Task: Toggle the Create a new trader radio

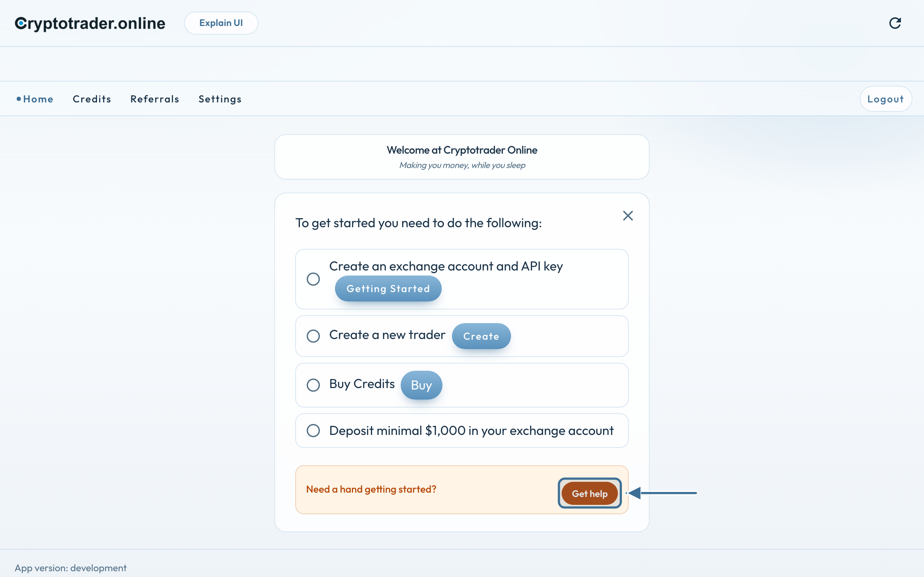Action: (x=313, y=336)
